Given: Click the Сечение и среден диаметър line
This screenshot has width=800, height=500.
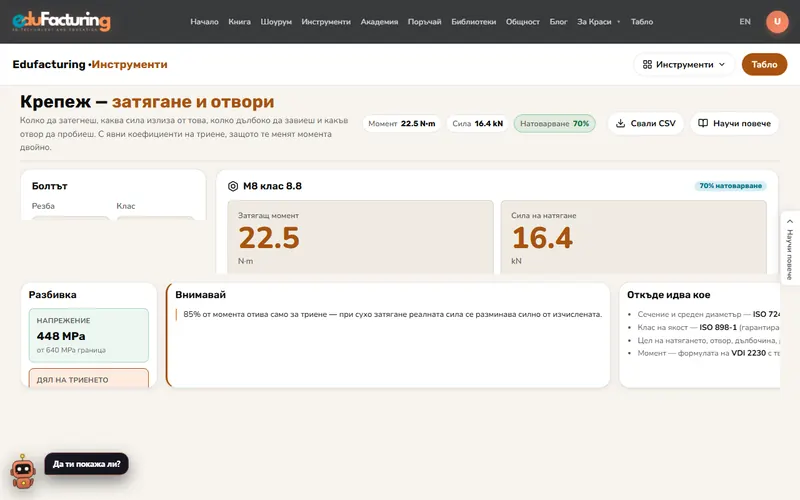Looking at the screenshot, I should 708,314.
